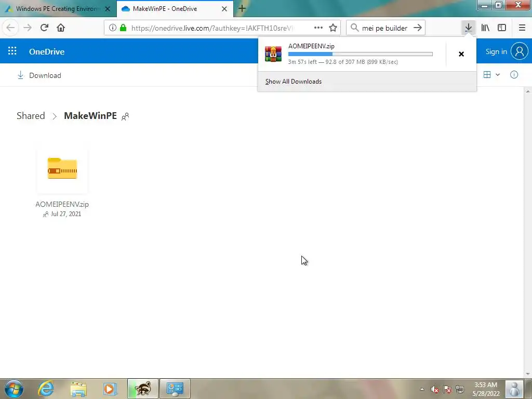
Task: Click the search box with mei pe builder
Action: point(385,28)
